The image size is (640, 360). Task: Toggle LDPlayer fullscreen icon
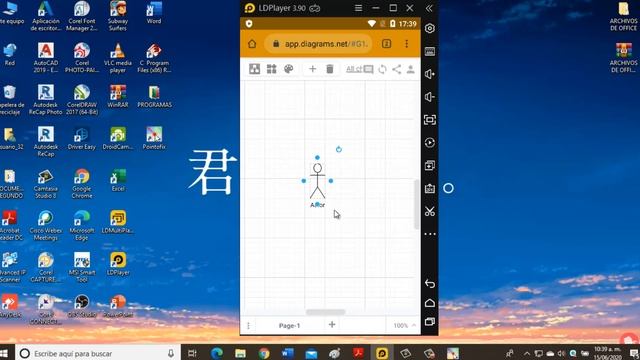[430, 120]
